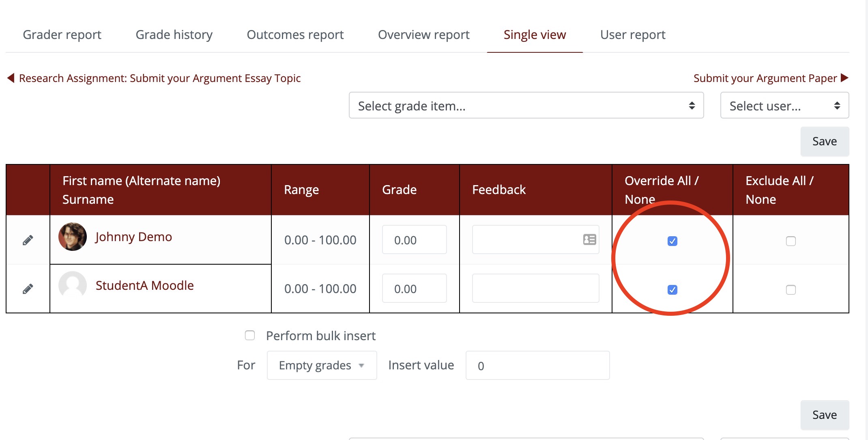Uncheck StudentA Moodle's override checkbox

pyautogui.click(x=672, y=289)
